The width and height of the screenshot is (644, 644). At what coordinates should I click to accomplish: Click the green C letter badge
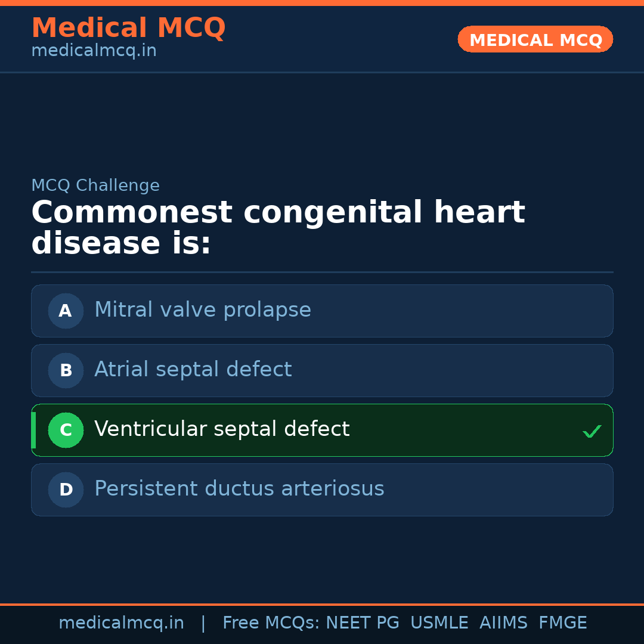click(x=66, y=430)
